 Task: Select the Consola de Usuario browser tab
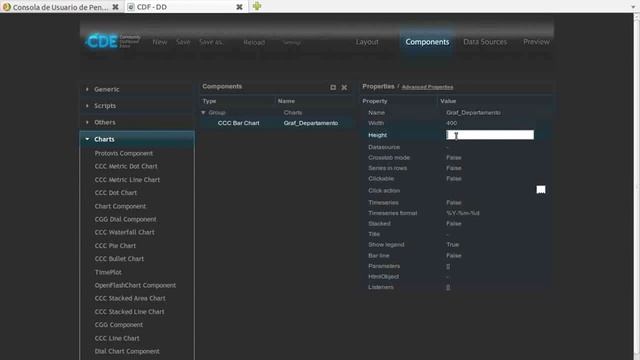pos(61,7)
